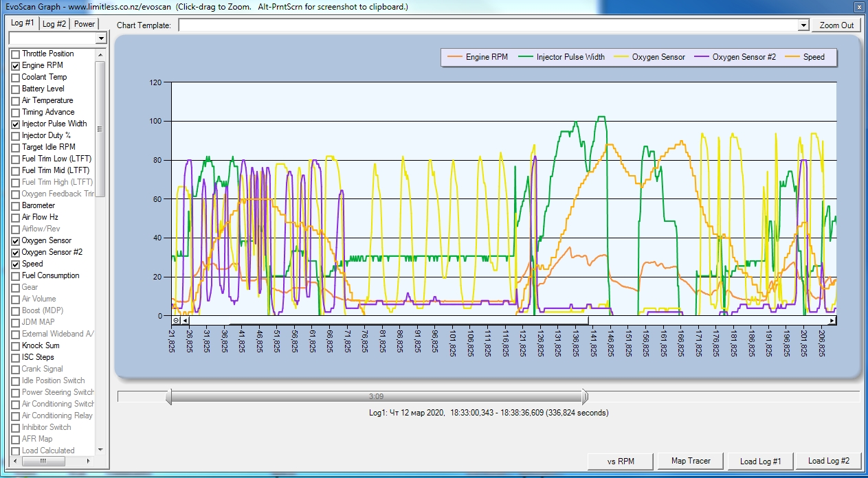Click left handle of time range slider
Screen dimensions: 868x478
(168, 396)
